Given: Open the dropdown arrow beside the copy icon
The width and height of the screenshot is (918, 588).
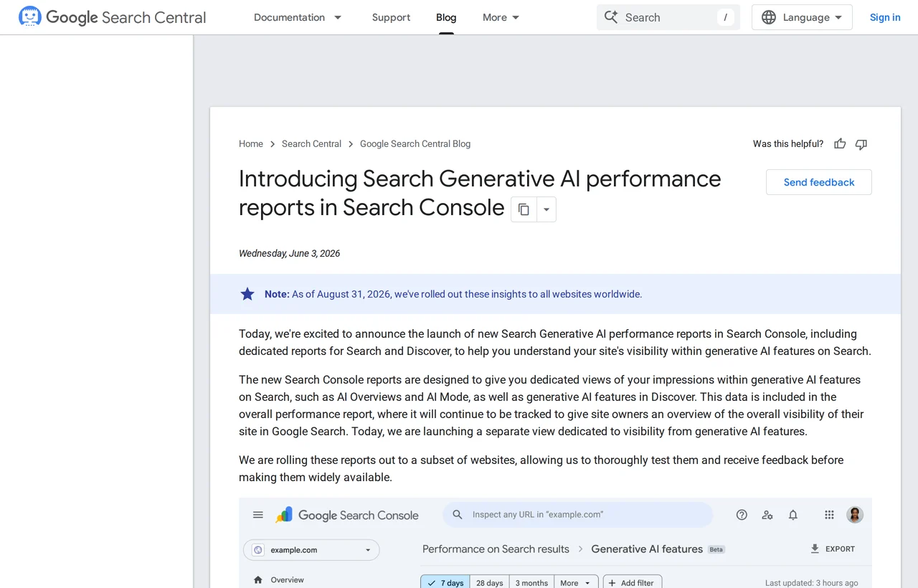Looking at the screenshot, I should coord(546,209).
